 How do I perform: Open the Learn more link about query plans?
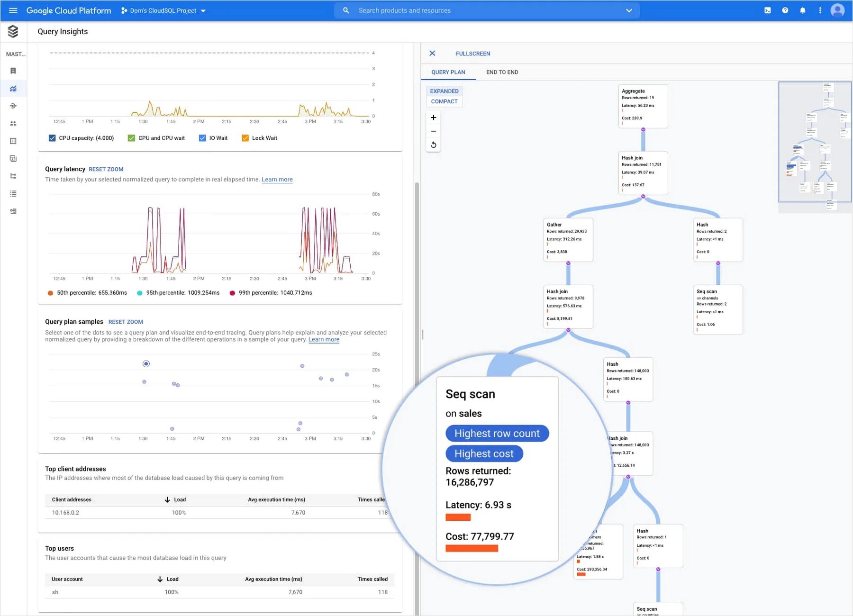[324, 339]
